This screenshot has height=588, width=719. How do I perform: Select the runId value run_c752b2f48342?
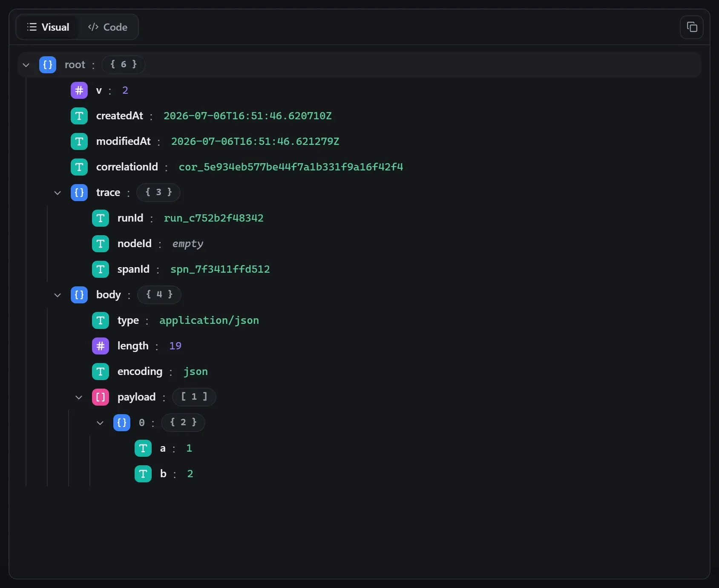point(214,218)
